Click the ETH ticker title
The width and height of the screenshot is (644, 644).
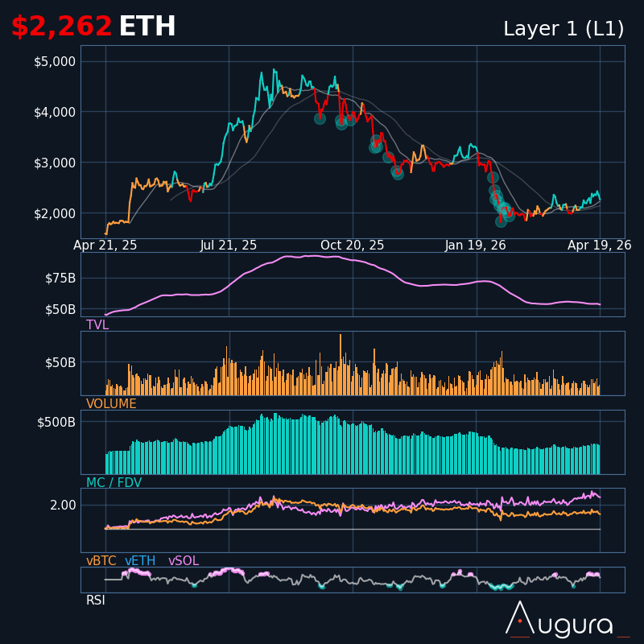[147, 27]
